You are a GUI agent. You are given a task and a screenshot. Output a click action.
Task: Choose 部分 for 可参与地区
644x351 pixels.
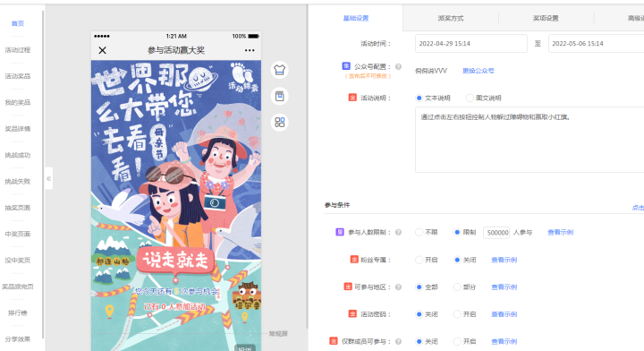click(x=457, y=287)
